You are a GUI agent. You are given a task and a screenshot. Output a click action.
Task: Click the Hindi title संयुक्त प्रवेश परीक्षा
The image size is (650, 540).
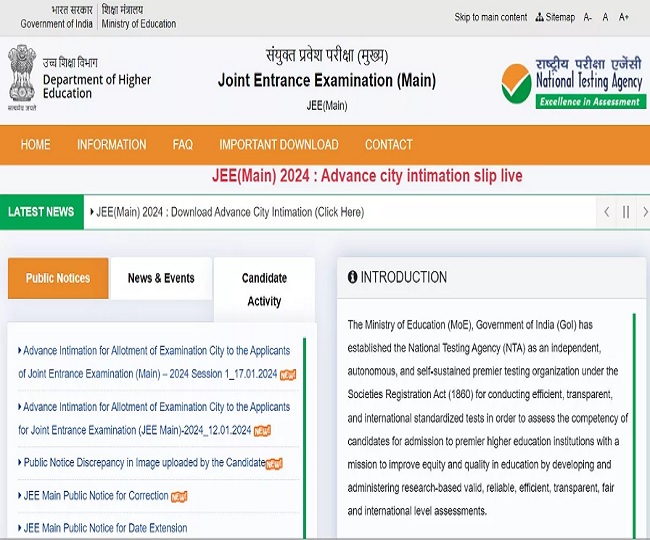327,56
